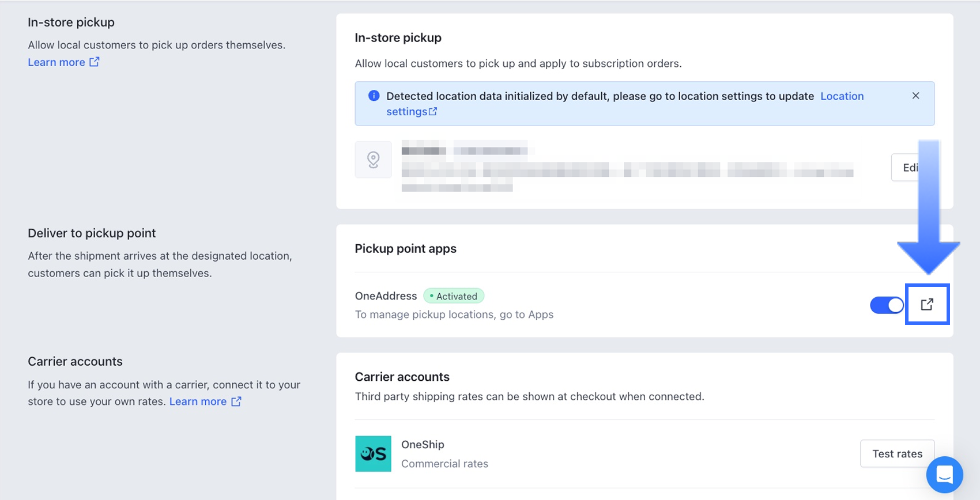Click external icon beside Carrier Learn more
The height and width of the screenshot is (500, 980).
point(236,401)
